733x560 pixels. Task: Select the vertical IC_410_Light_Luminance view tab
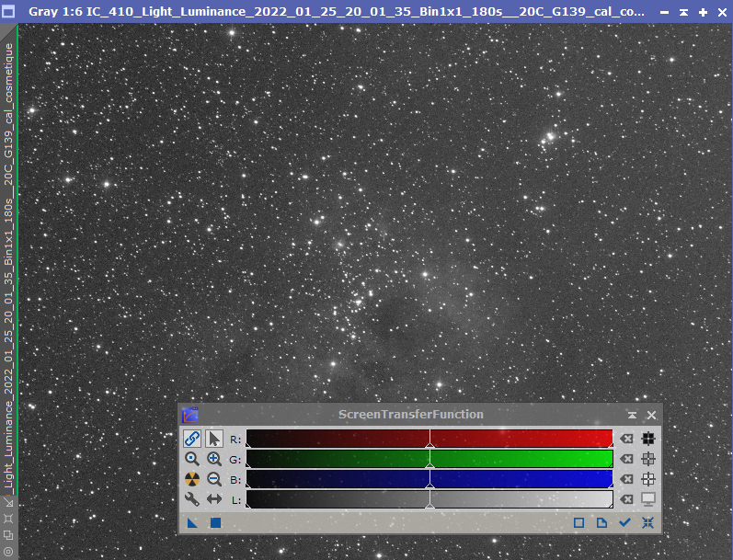[x=9, y=267]
